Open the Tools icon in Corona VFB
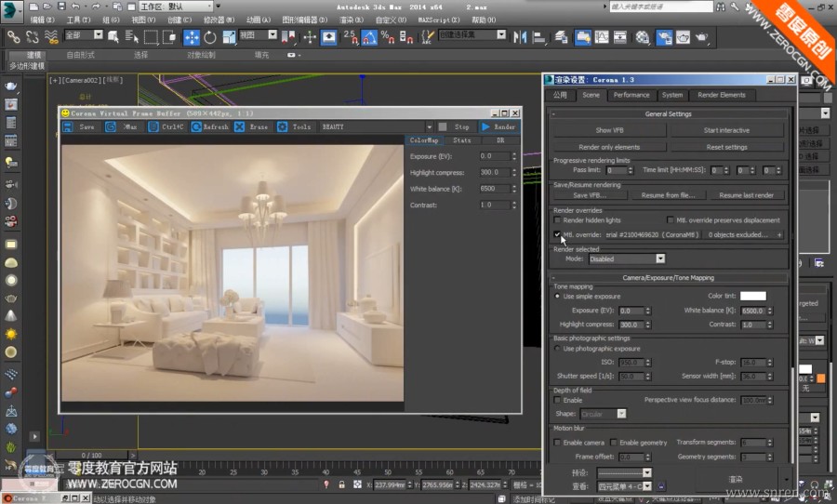The image size is (837, 504). tap(282, 126)
